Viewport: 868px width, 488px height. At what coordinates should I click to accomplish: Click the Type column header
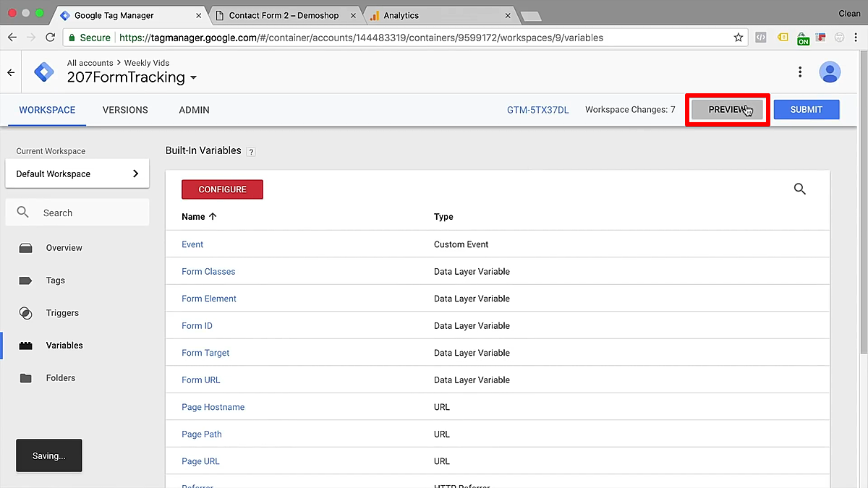pos(443,217)
